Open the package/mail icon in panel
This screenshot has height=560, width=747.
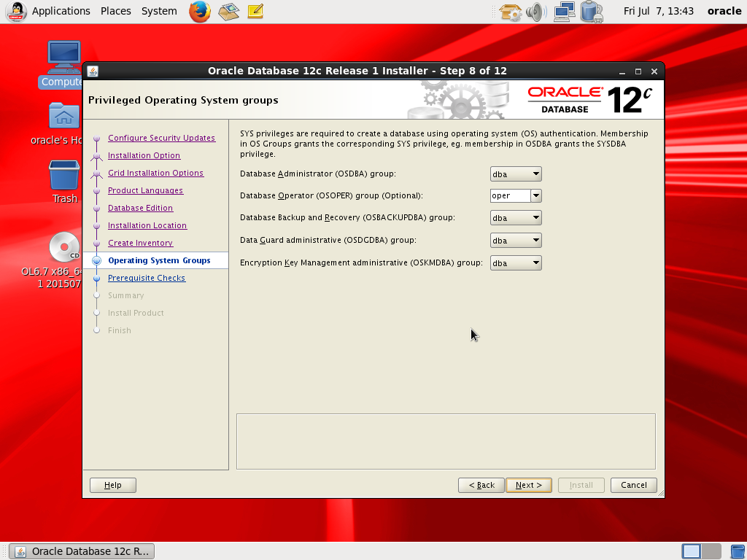click(x=228, y=12)
